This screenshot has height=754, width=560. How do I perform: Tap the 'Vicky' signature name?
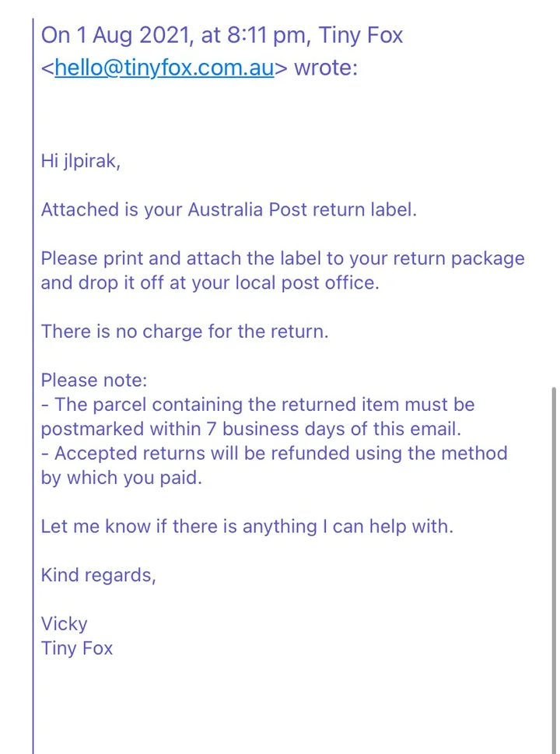(64, 624)
